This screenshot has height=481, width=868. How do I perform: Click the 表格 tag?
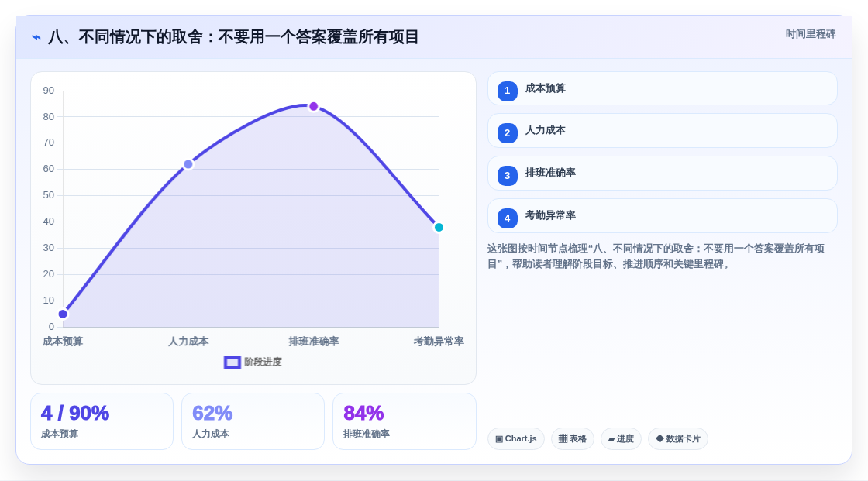573,439
